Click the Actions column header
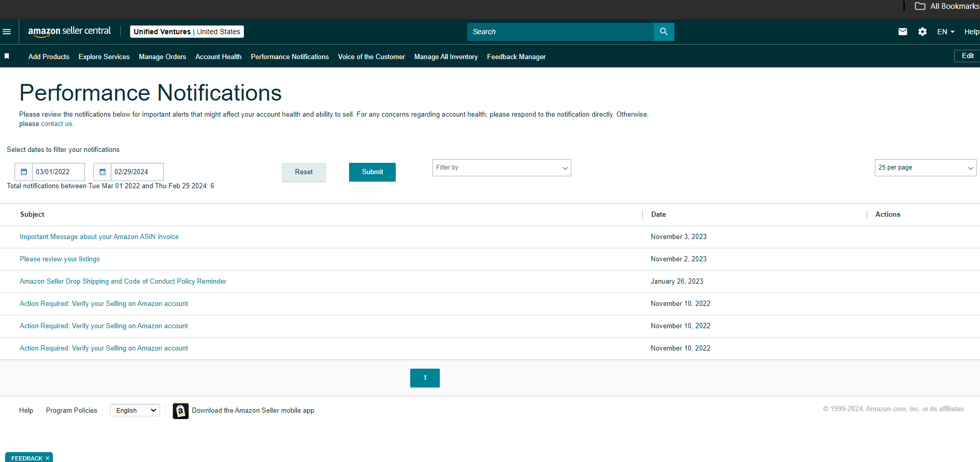 click(x=888, y=215)
